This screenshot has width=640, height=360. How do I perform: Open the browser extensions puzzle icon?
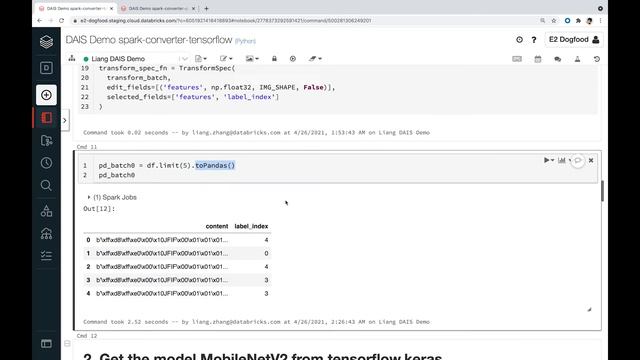tap(578, 20)
